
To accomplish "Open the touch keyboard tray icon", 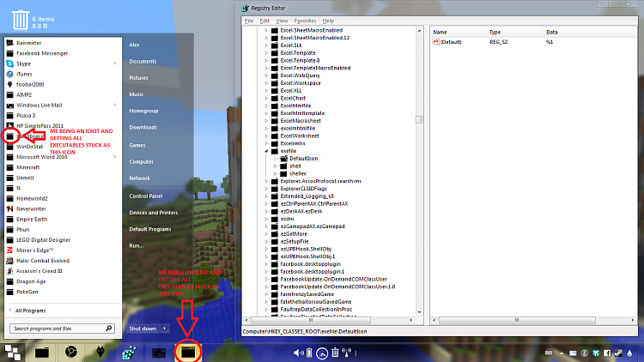I will click(x=549, y=353).
